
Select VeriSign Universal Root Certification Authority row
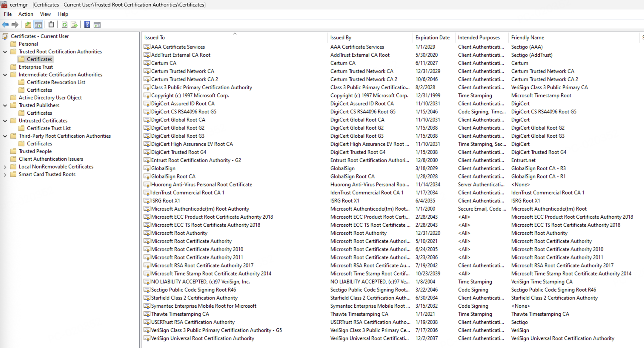[203, 338]
